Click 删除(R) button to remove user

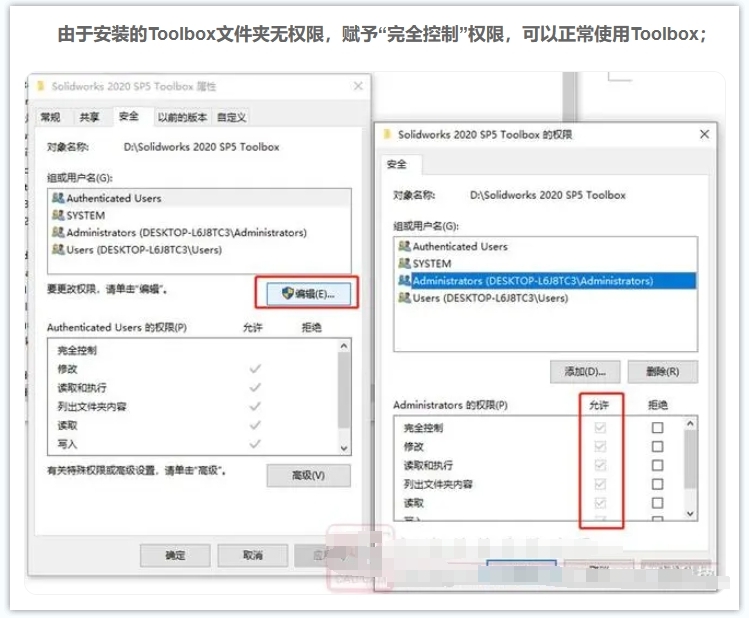point(662,371)
